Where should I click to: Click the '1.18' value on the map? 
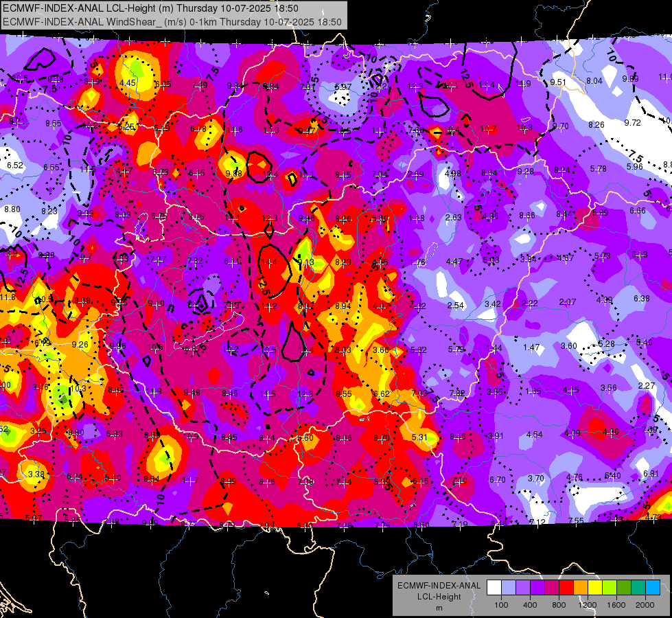(x=417, y=218)
